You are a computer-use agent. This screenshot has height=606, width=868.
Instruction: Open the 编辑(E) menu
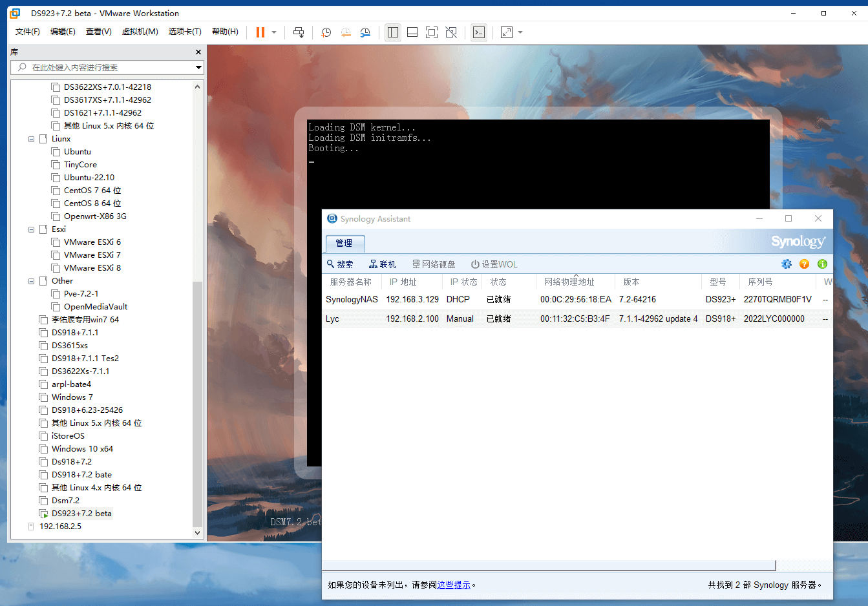coord(63,32)
